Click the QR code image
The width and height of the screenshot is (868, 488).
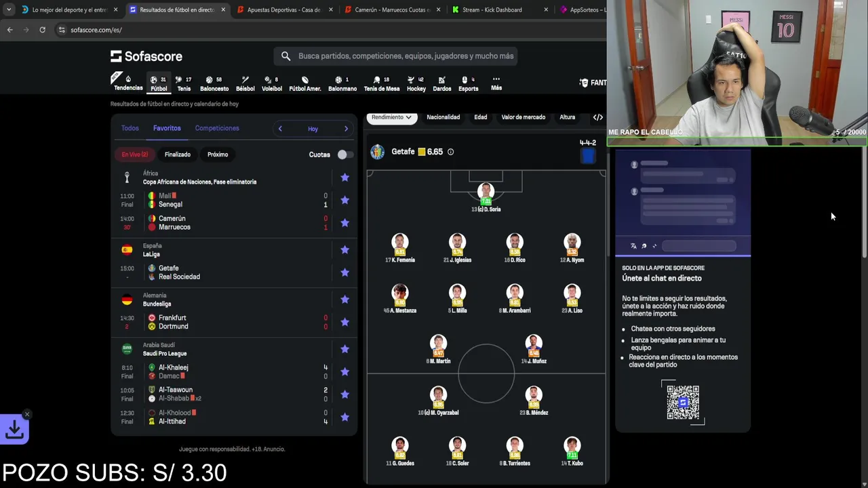[683, 403]
